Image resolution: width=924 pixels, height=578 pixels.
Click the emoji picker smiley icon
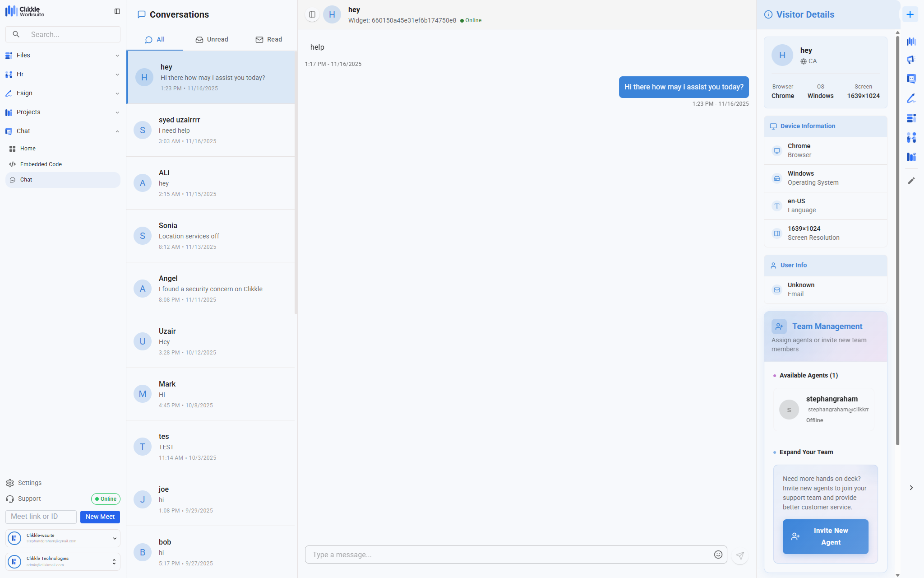coord(718,555)
